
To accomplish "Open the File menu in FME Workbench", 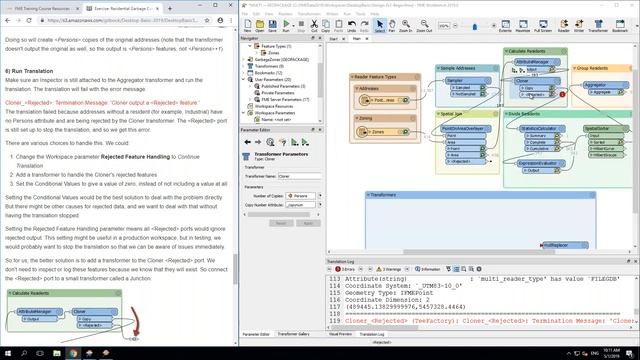I will pyautogui.click(x=245, y=14).
